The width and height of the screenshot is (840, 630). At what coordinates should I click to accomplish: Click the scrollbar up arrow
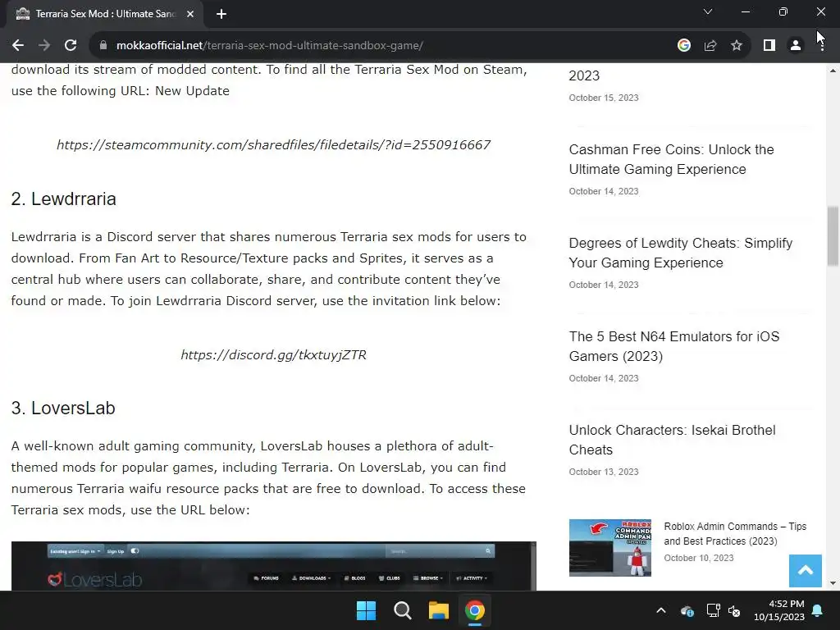(x=833, y=71)
